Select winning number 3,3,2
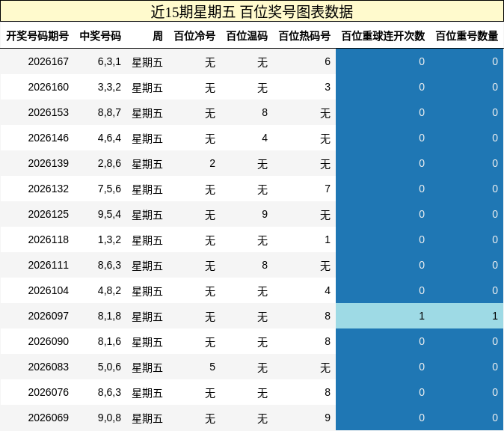The width and height of the screenshot is (504, 431). coord(109,87)
